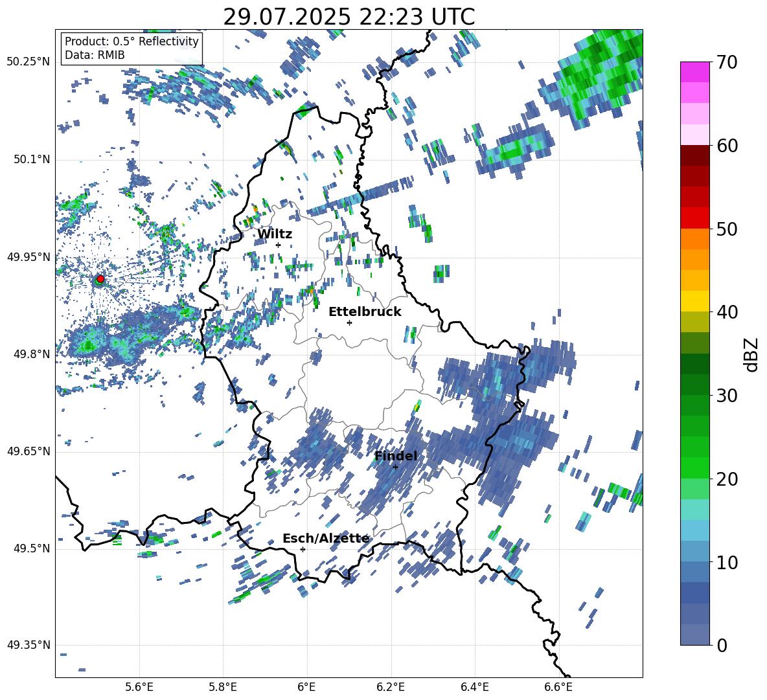This screenshot has width=767, height=700.
Task: Click the Ettelbruck station cross marker
Action: [349, 322]
